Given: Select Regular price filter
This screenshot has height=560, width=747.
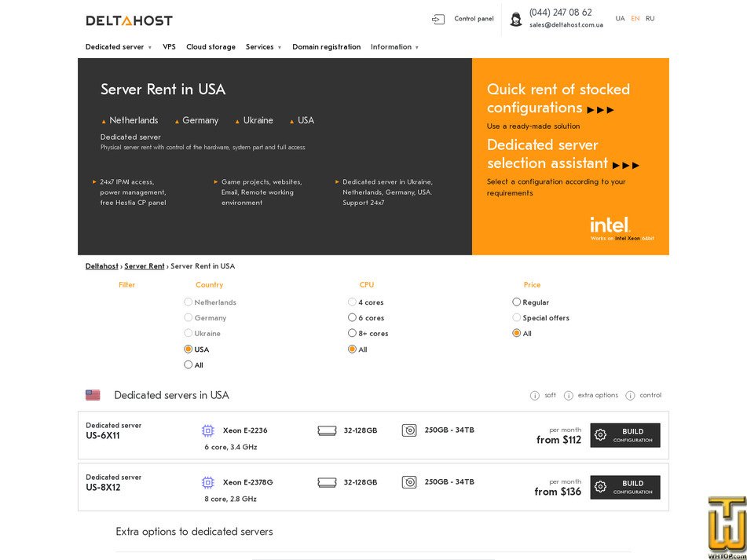Looking at the screenshot, I should (516, 302).
